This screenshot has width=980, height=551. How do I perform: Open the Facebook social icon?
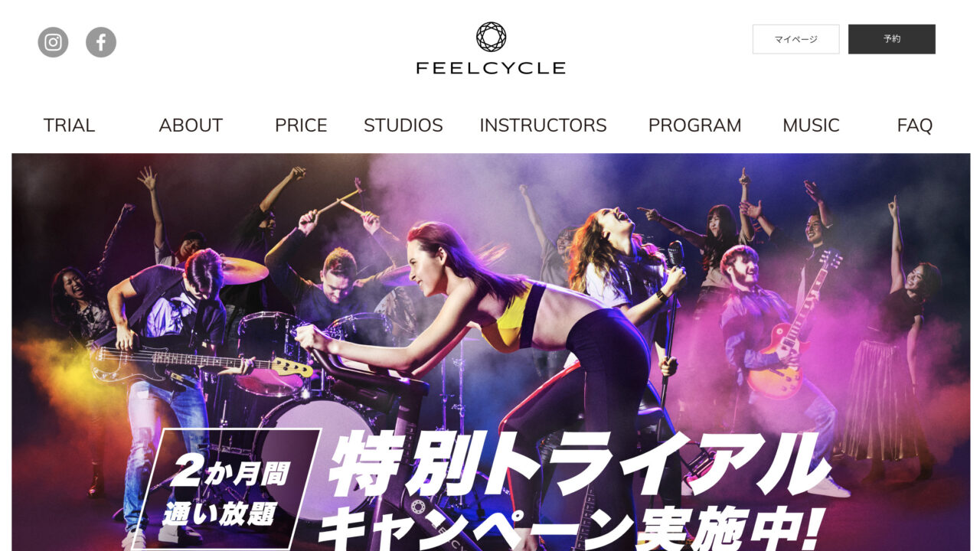tap(101, 42)
